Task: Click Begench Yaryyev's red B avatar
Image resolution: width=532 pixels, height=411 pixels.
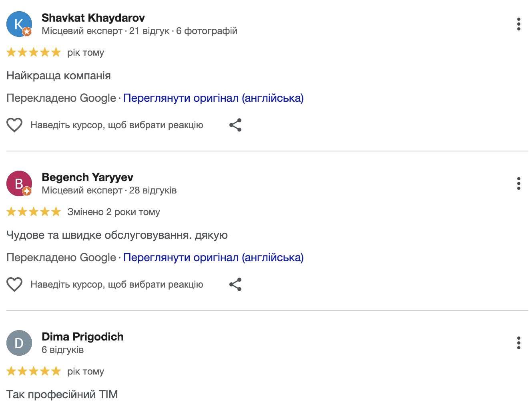Action: point(19,183)
